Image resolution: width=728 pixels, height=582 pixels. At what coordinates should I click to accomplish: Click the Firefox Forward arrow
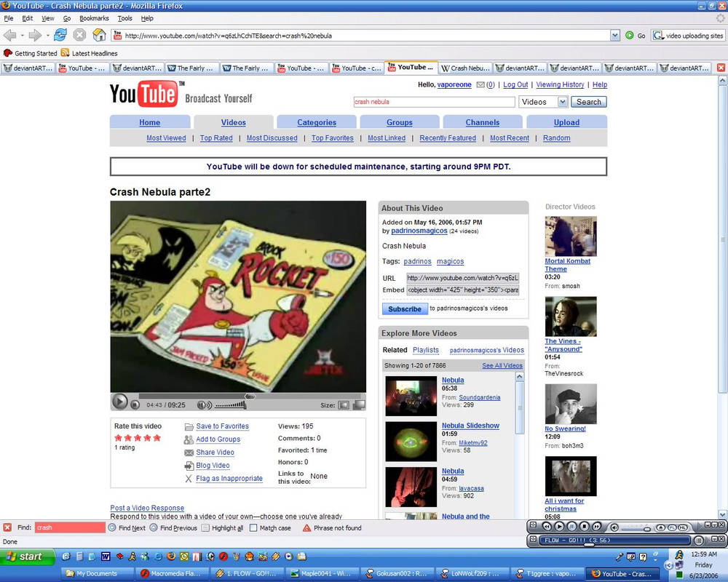tap(35, 35)
